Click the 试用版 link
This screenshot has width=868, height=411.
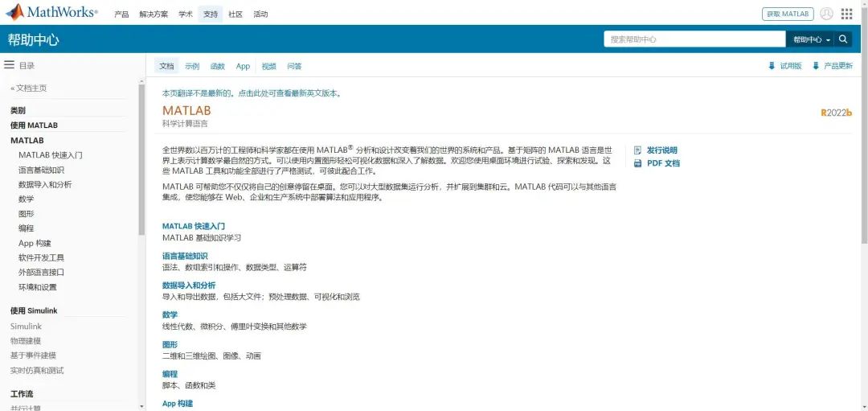click(791, 66)
